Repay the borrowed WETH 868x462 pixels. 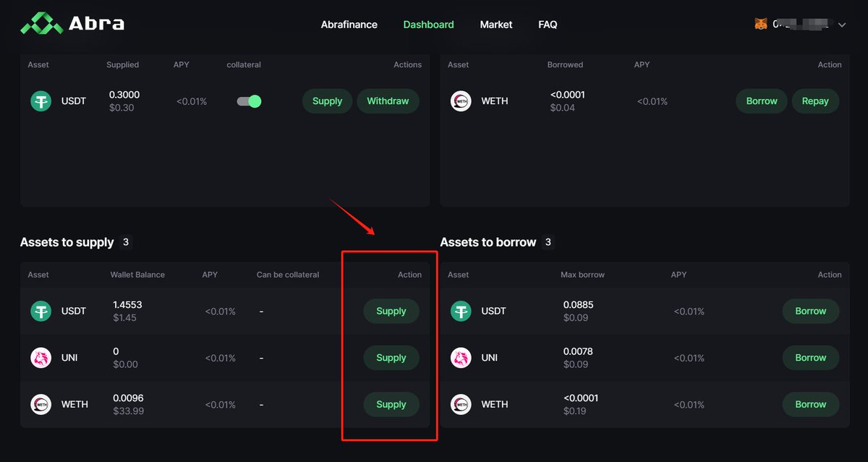coord(815,101)
